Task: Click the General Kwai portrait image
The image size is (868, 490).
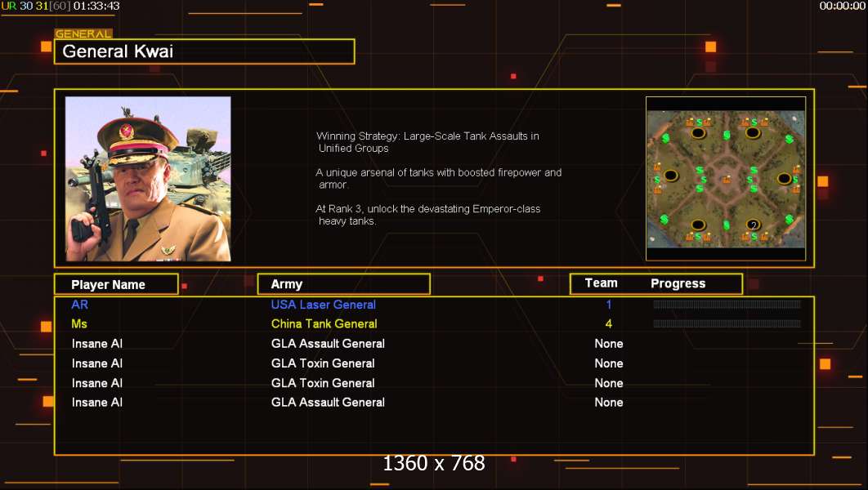Action: click(x=148, y=179)
